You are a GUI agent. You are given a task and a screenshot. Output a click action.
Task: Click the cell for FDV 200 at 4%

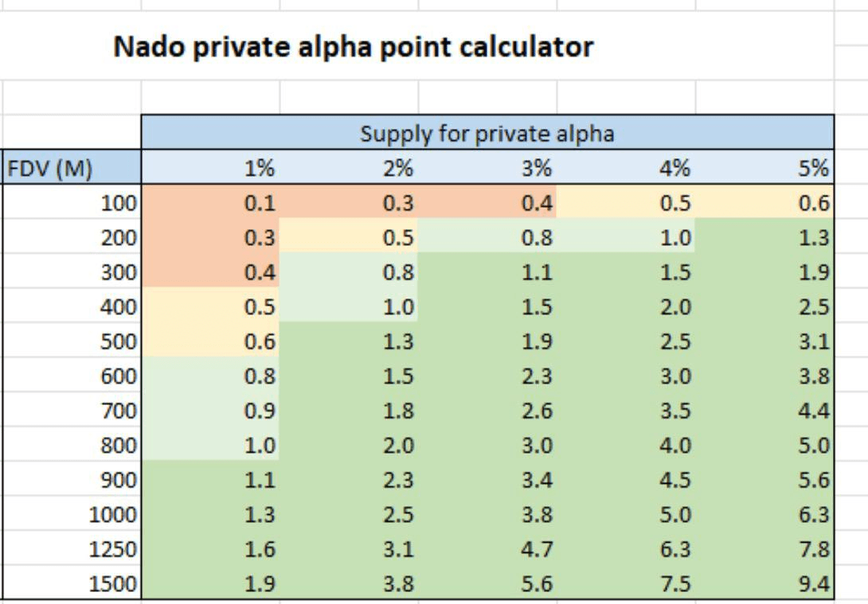pyautogui.click(x=626, y=237)
